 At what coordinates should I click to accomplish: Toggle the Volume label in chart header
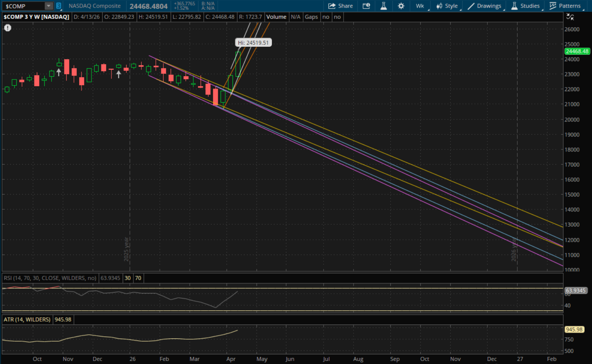(276, 17)
